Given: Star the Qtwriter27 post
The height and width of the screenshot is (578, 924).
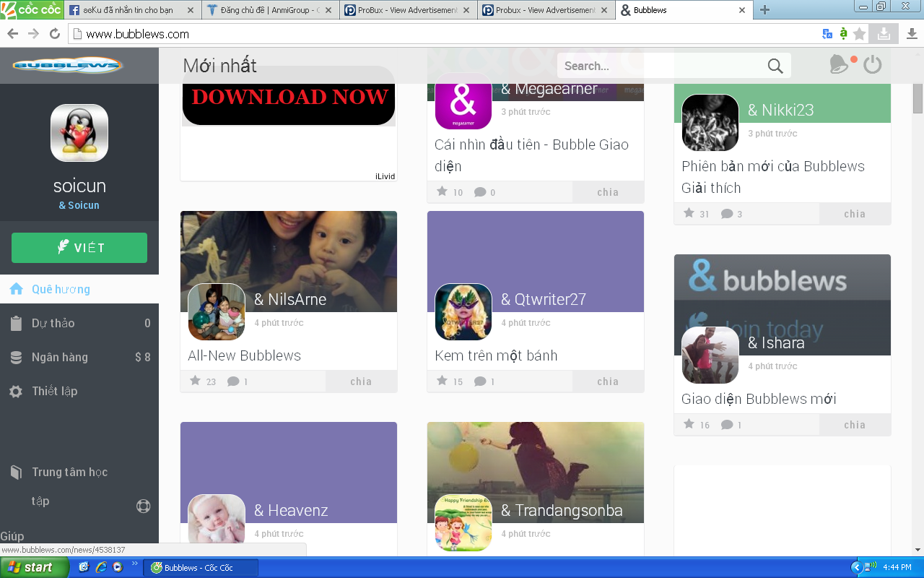Looking at the screenshot, I should click(442, 381).
